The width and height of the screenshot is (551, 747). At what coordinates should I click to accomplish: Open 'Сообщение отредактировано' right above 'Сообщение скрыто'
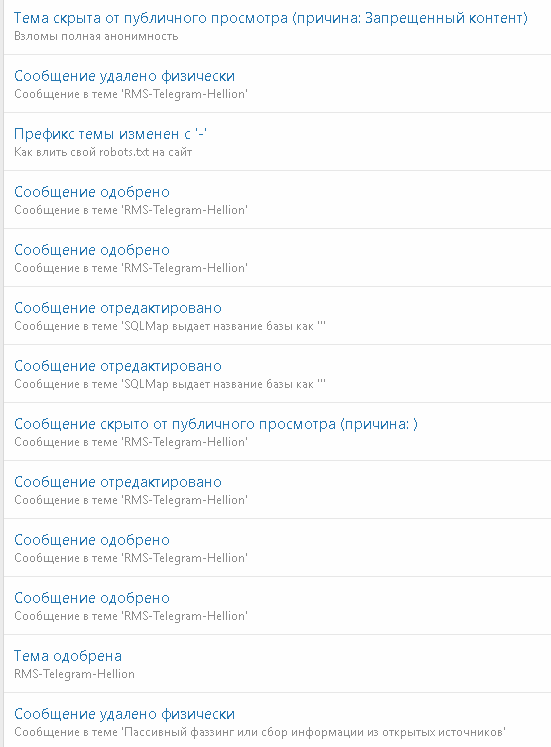click(x=118, y=366)
